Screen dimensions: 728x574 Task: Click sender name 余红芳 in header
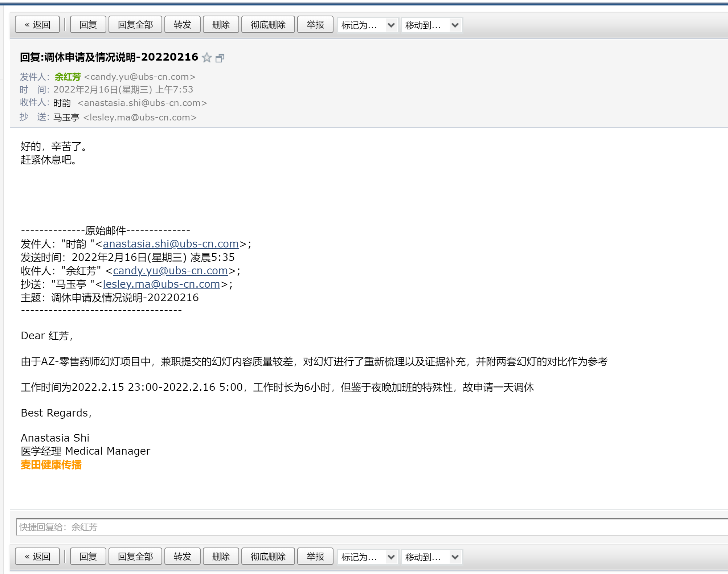tap(68, 77)
